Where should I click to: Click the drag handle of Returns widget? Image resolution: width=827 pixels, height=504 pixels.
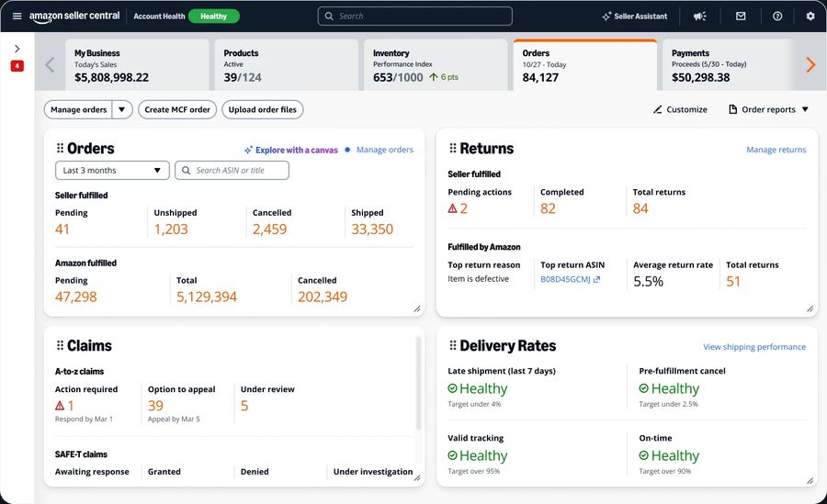click(452, 148)
